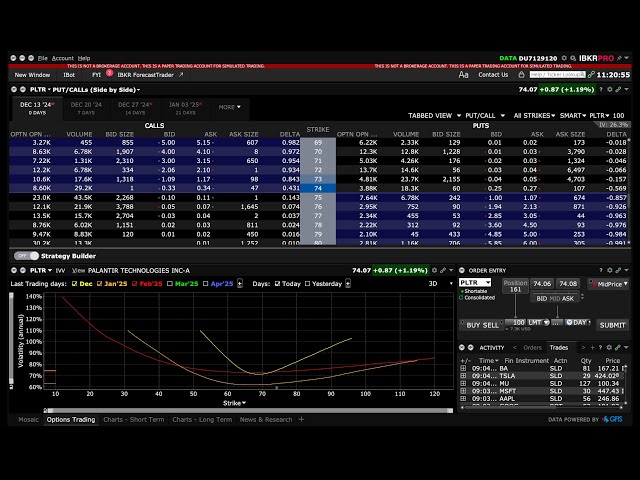Click the BUY button in Order Entry
The image size is (640, 480).
(473, 325)
